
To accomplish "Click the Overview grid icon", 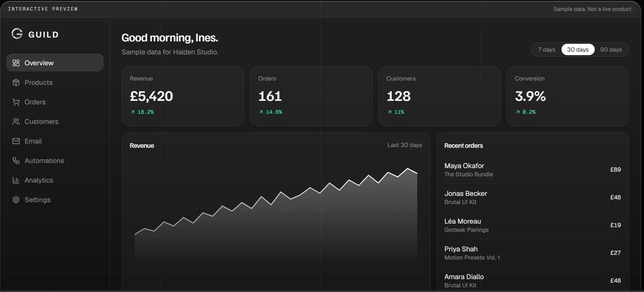I will click(x=16, y=63).
